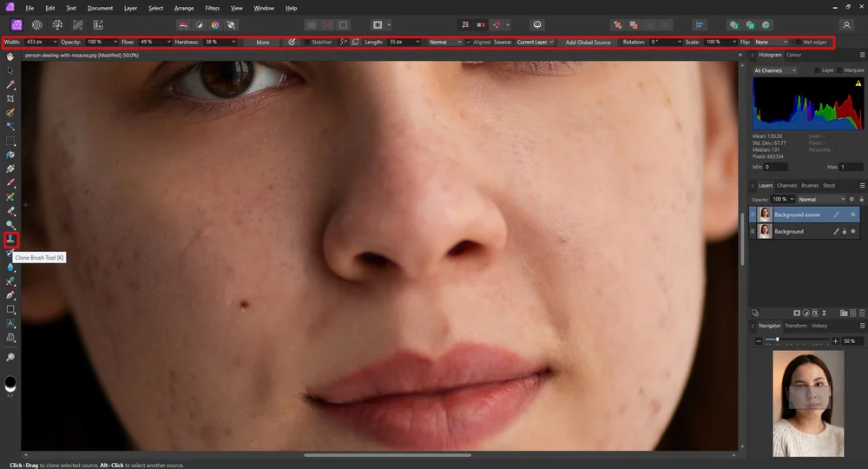
Task: Select the Move tool arrow
Action: [10, 70]
